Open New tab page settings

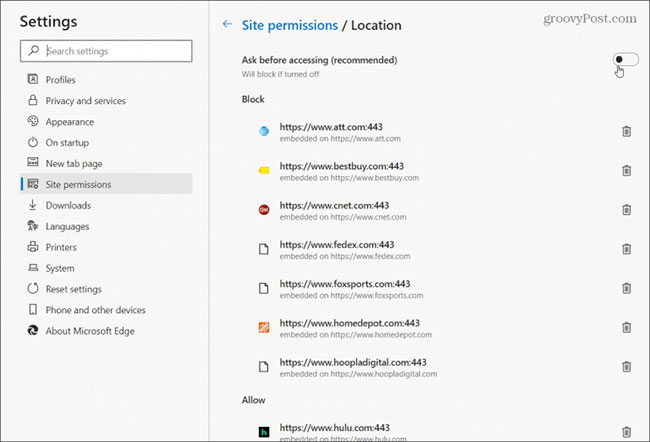click(106, 163)
